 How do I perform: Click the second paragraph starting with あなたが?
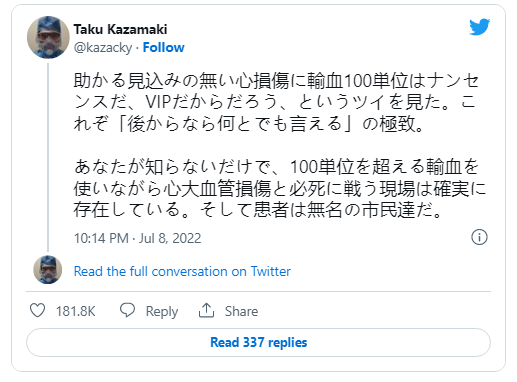click(279, 188)
